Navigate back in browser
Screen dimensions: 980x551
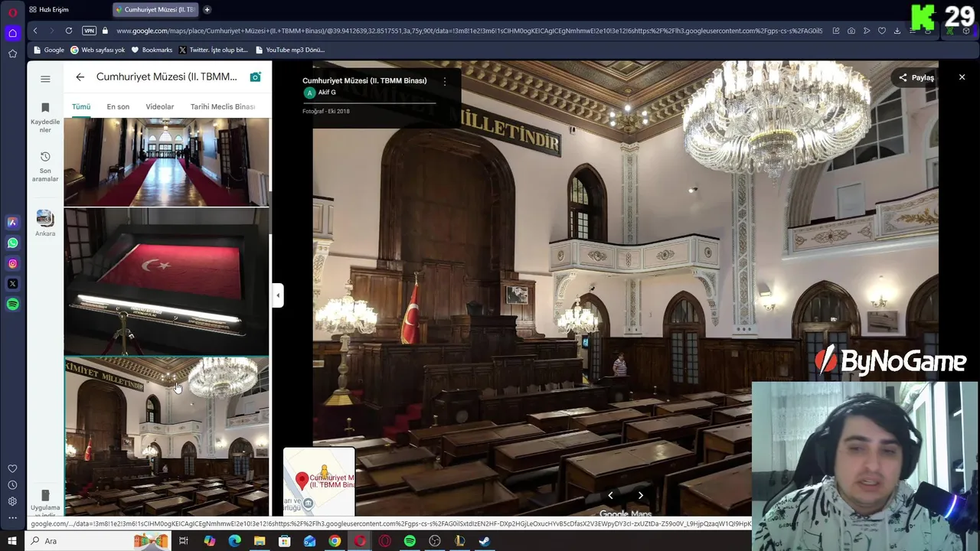click(35, 31)
